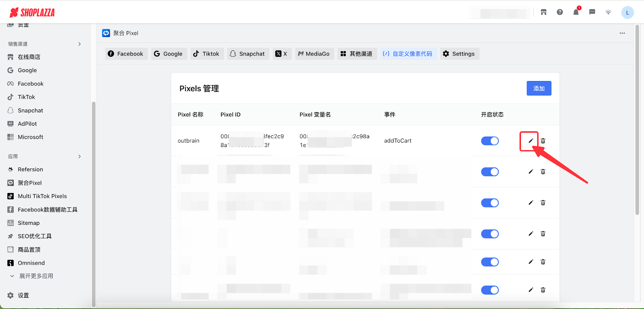Delete the outbrain pixel with trash icon
The width and height of the screenshot is (644, 309).
[x=543, y=141]
